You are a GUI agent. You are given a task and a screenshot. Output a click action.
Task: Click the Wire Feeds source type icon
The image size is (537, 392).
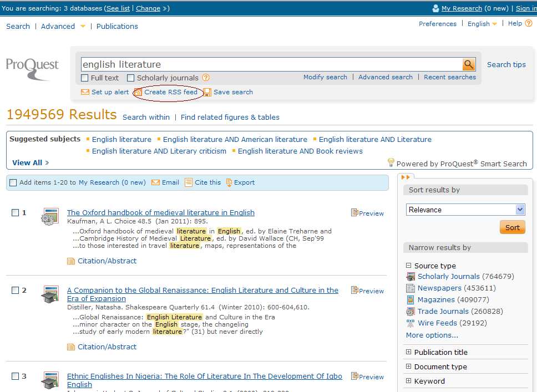click(411, 323)
